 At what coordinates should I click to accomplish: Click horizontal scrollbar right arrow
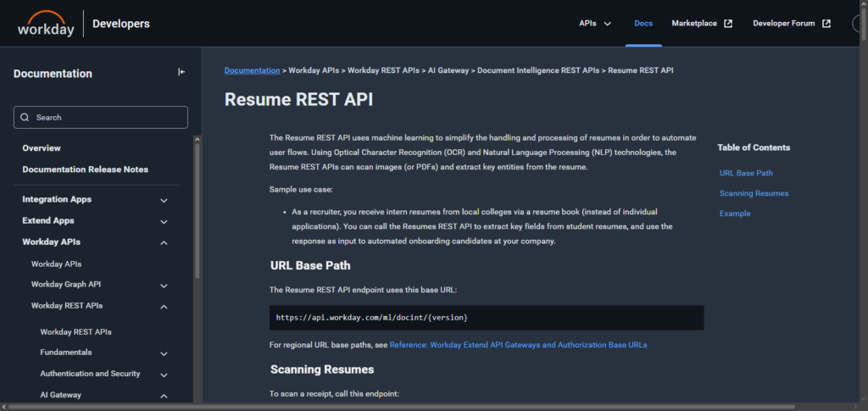(x=856, y=407)
